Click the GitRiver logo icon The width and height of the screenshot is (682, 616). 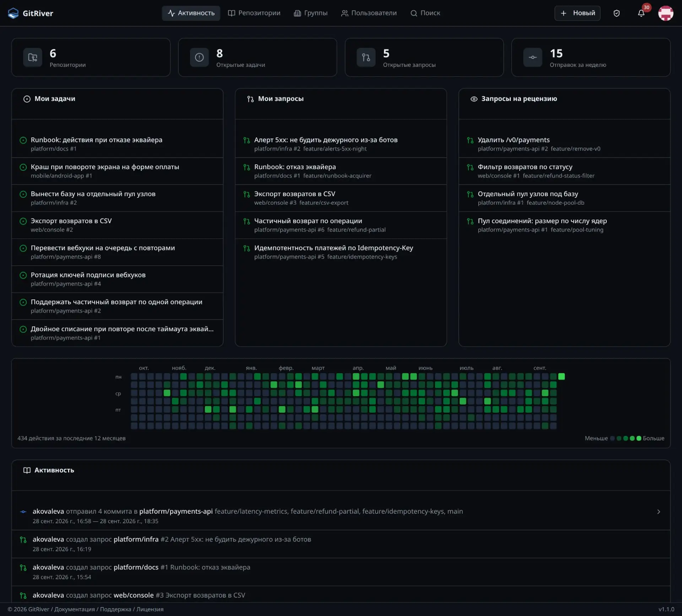click(13, 13)
